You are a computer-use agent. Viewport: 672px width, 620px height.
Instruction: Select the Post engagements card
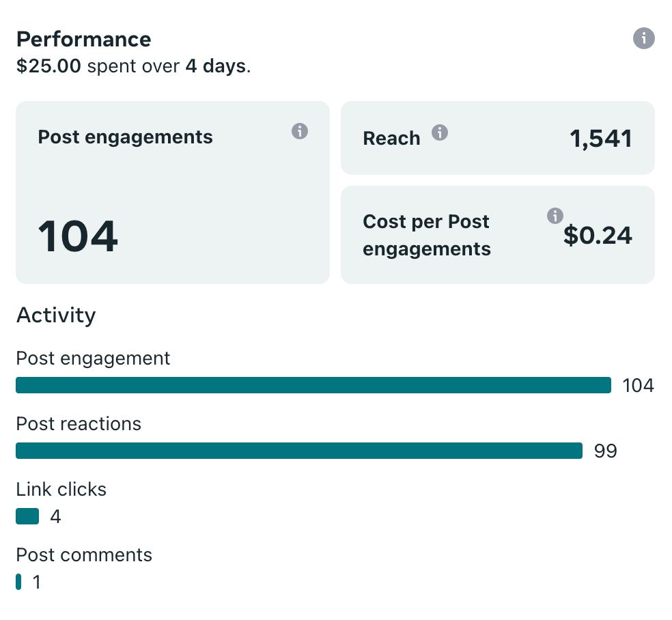click(x=172, y=193)
